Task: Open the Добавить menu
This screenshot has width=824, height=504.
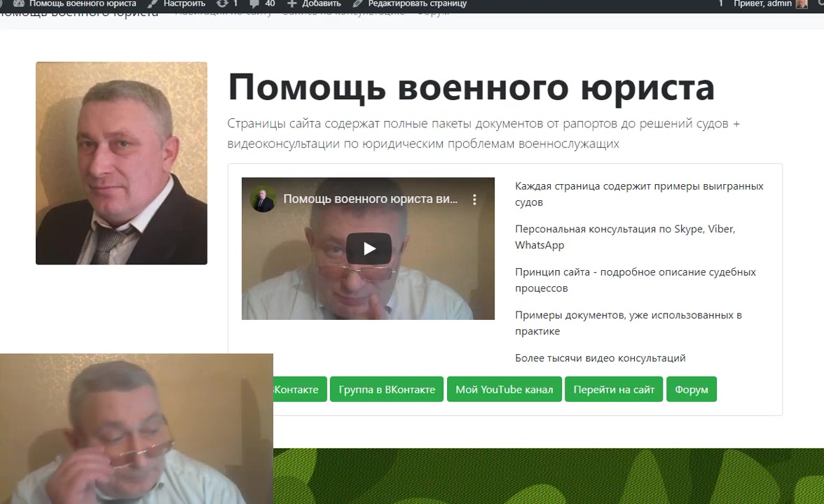Action: tap(321, 3)
